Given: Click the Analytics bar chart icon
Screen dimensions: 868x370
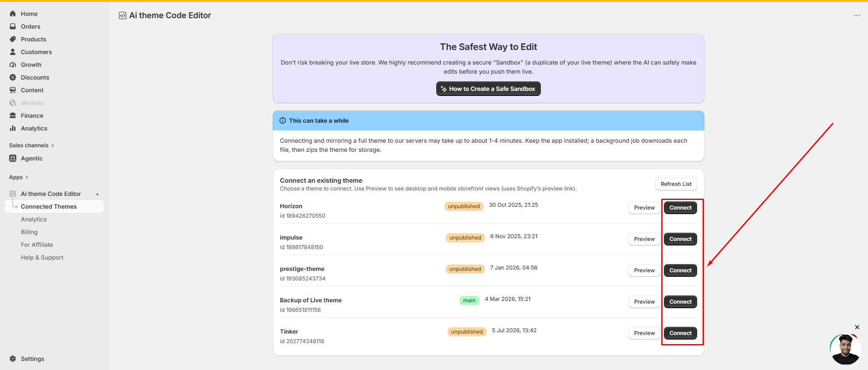Looking at the screenshot, I should [13, 128].
